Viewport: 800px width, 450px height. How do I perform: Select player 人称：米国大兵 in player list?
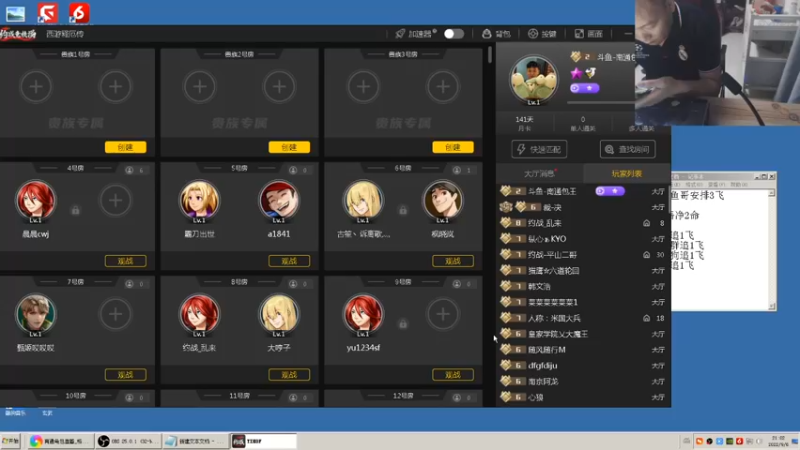[x=583, y=318]
